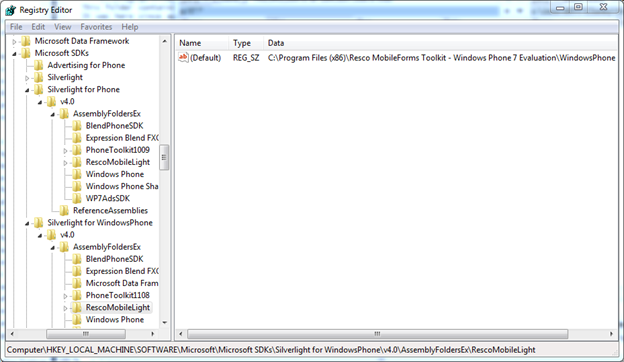Click the Resco MobileForms Toolkit data path
Viewport: 624px width, 362px height.
pyautogui.click(x=441, y=58)
